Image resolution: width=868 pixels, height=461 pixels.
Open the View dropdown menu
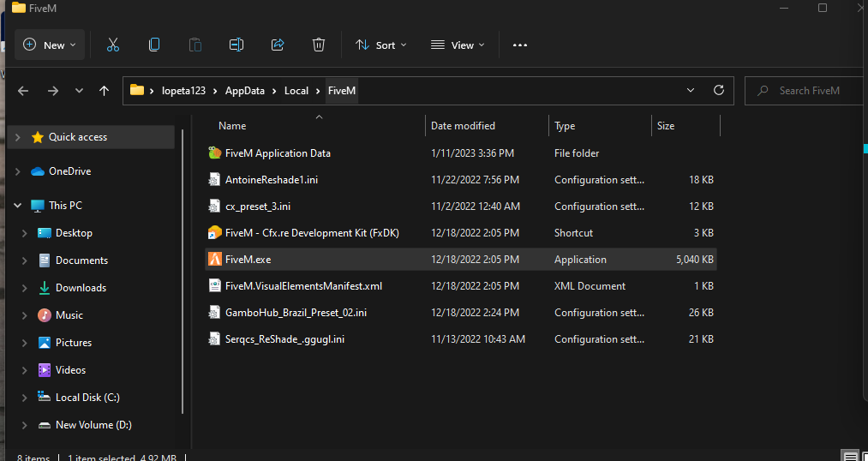point(458,45)
